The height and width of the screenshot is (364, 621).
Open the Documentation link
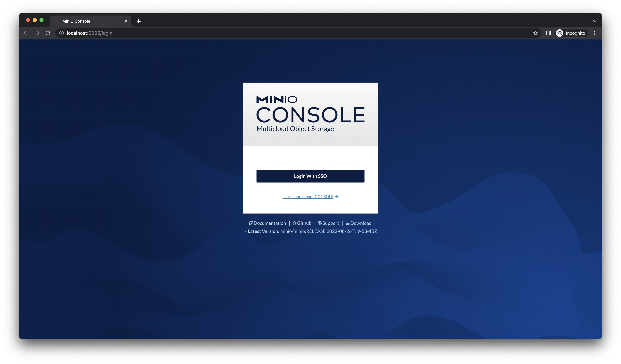(268, 223)
